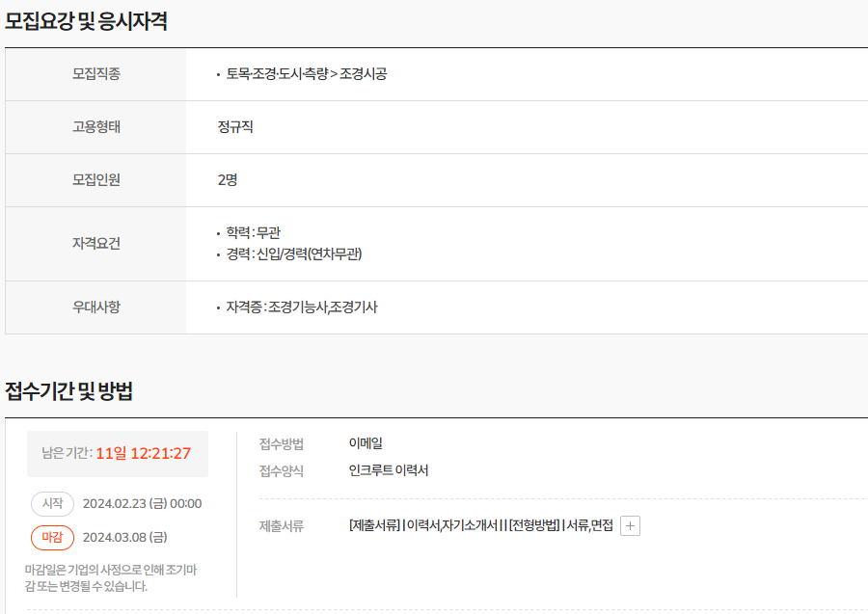Click the 마감 deadline badge
Viewport: 868px width, 614px height.
53,537
